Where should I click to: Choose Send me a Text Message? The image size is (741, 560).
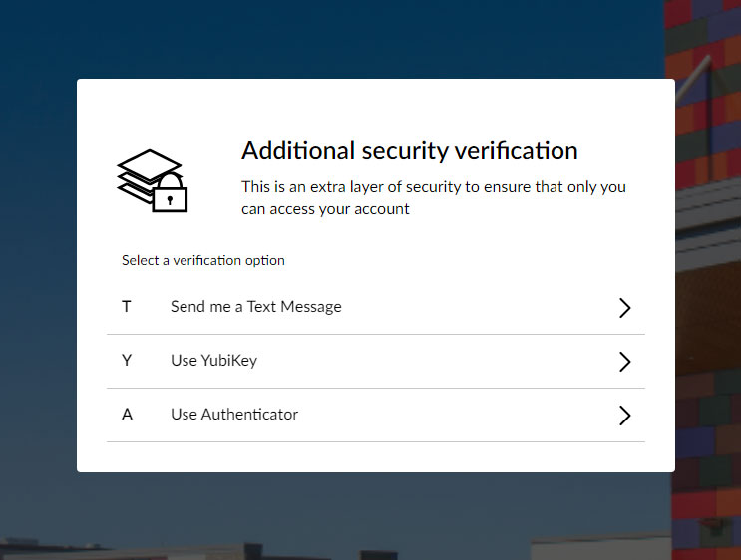click(256, 307)
